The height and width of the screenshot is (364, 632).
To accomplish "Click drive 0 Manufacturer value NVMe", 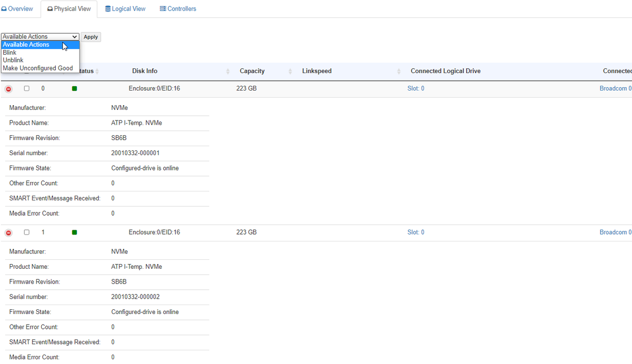I will (x=120, y=108).
